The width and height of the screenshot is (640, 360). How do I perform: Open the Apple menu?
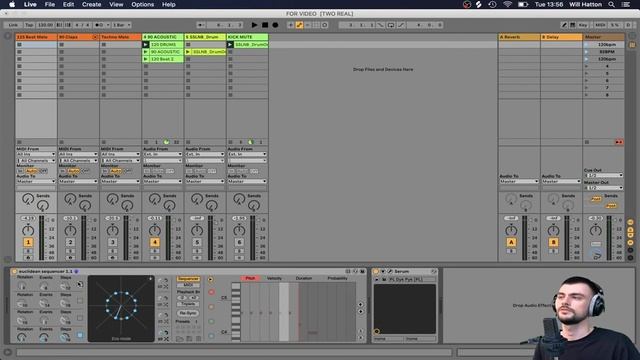12,4
